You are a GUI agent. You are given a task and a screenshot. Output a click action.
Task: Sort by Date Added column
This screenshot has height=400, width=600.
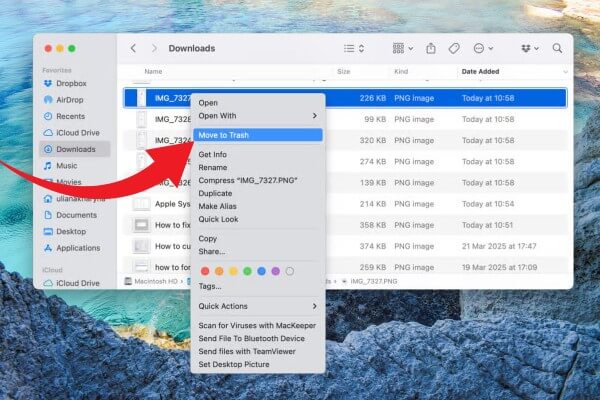(x=480, y=72)
